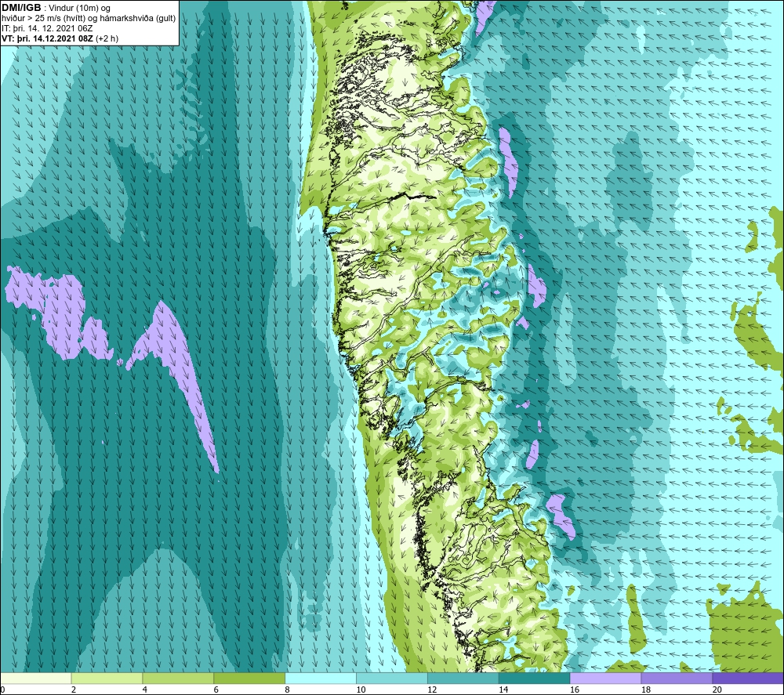Click the 'IT: þri. 14. 12. 2021 06Z' line
The width and height of the screenshot is (784, 695).
[47, 28]
